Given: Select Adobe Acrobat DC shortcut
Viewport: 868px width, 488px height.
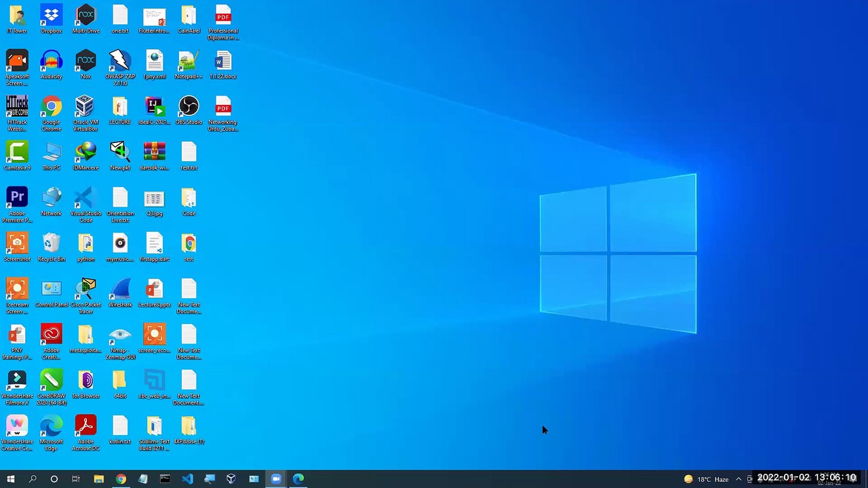Looking at the screenshot, I should 85,433.
